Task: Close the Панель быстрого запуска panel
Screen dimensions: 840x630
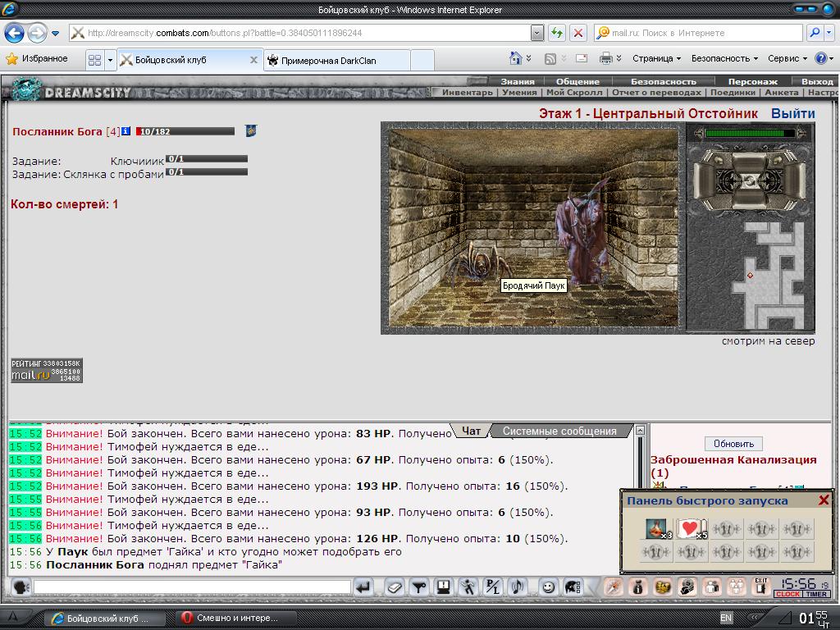Action: point(824,500)
